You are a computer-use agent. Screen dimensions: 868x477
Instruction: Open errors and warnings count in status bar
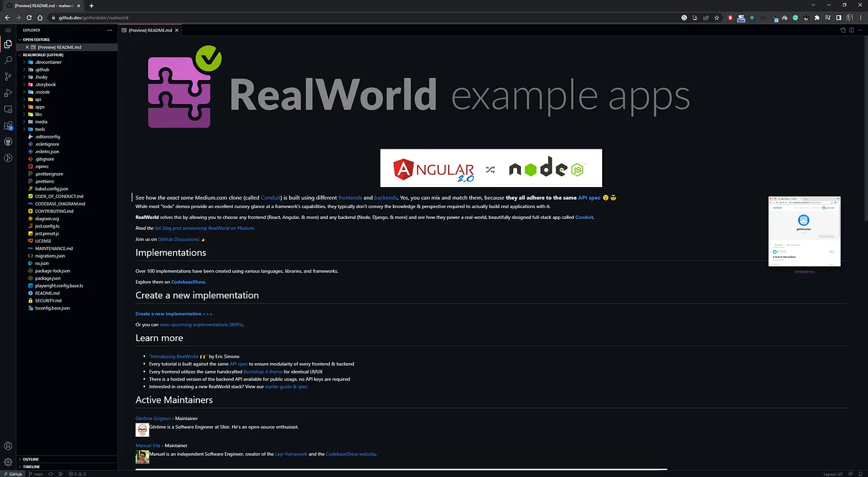coord(77,474)
